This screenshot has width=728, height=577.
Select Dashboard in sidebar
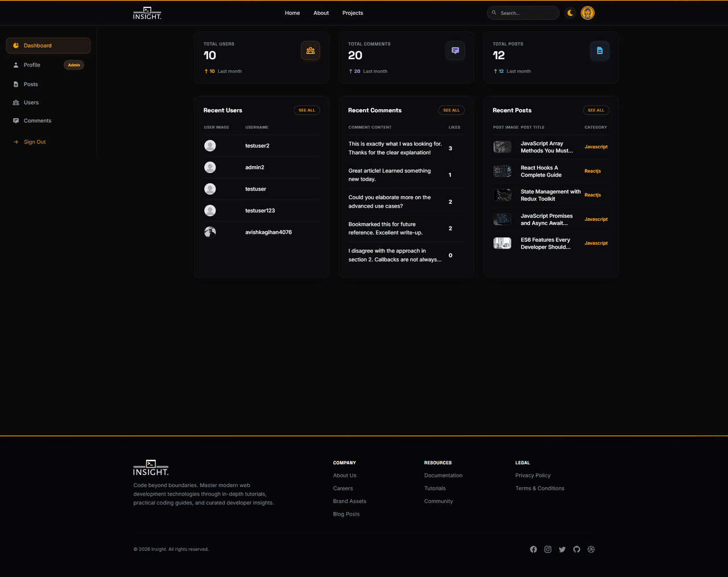coord(48,46)
